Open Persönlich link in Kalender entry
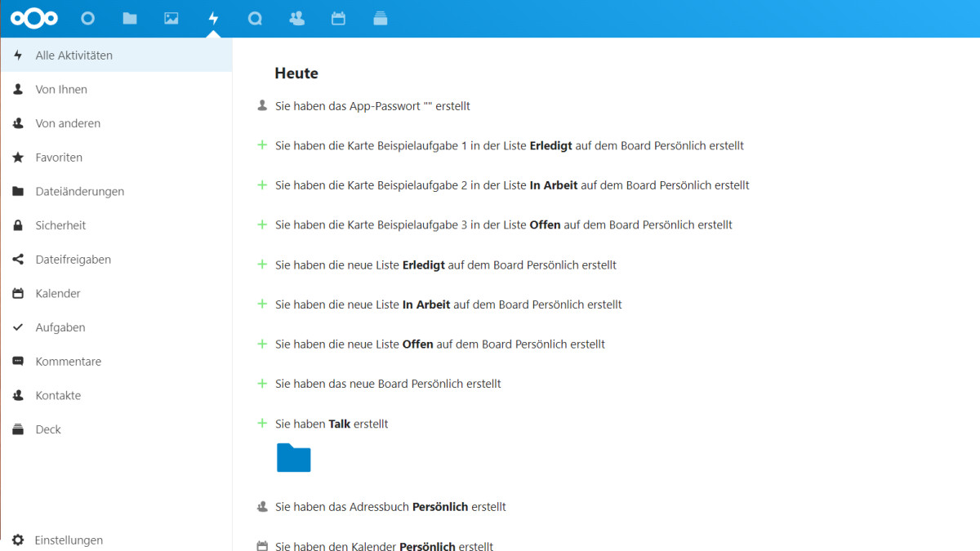 (427, 546)
